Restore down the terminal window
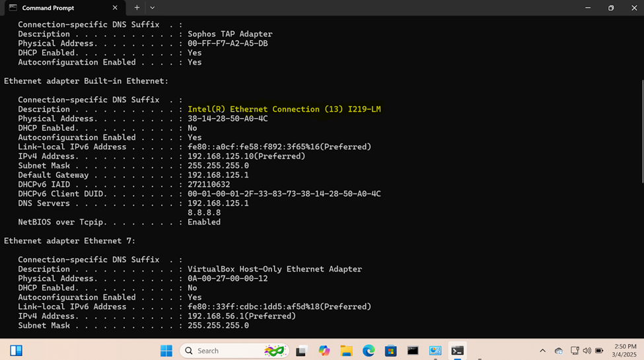 click(x=611, y=8)
